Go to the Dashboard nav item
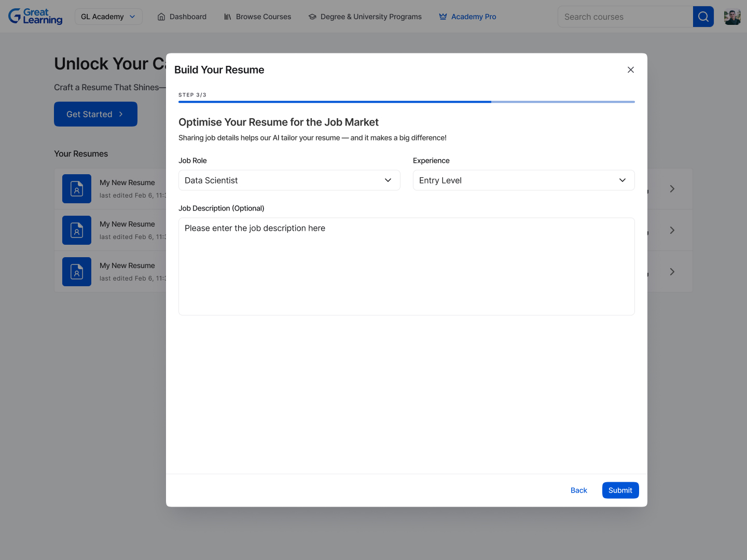 pos(182,17)
